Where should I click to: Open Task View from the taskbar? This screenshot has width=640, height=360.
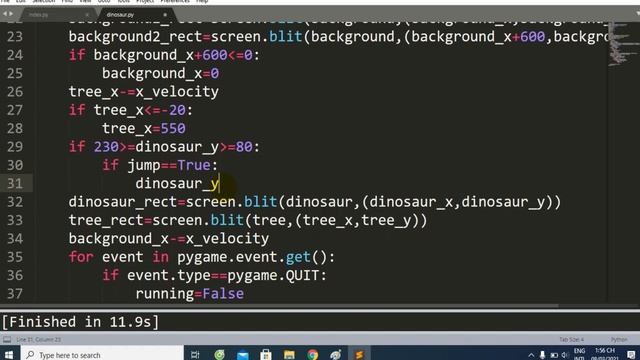[x=195, y=354]
